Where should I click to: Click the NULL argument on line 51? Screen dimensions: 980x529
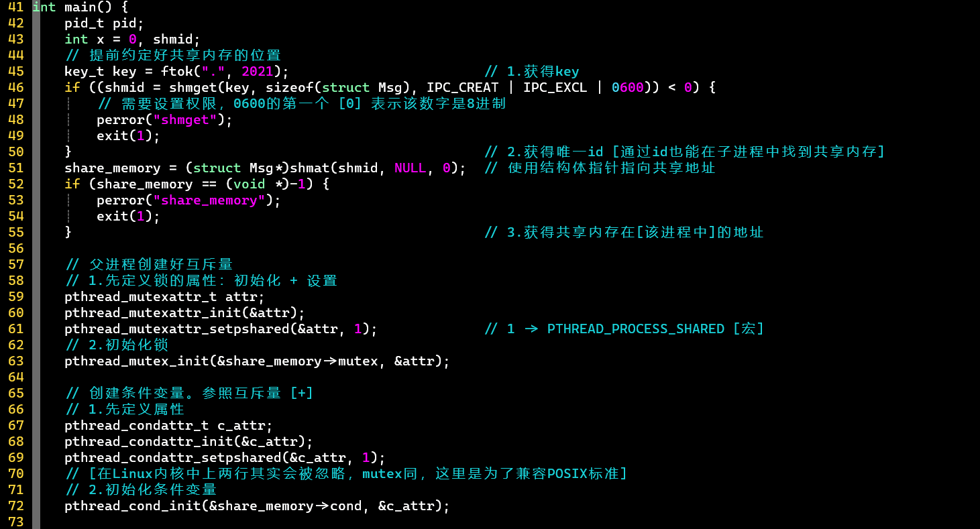411,168
